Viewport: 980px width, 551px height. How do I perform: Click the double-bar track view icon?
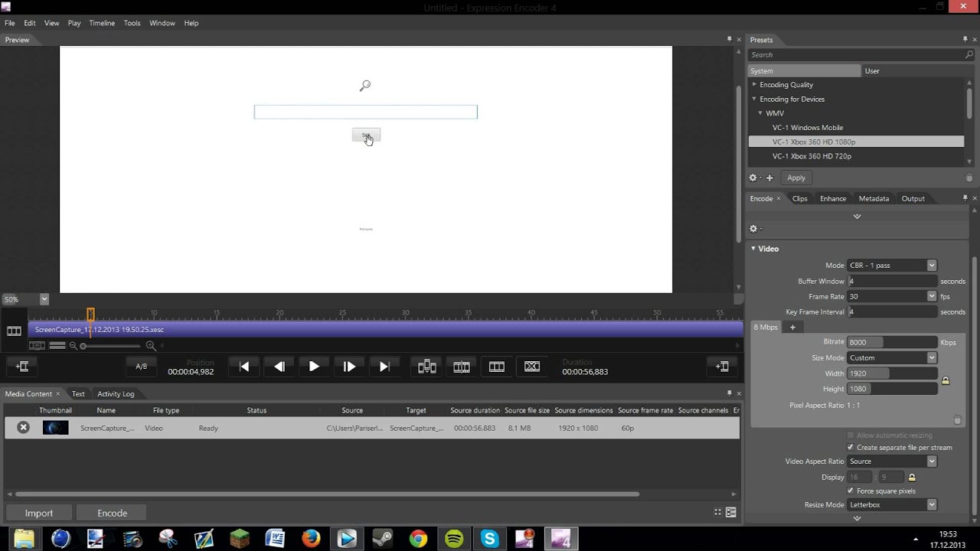tap(57, 346)
